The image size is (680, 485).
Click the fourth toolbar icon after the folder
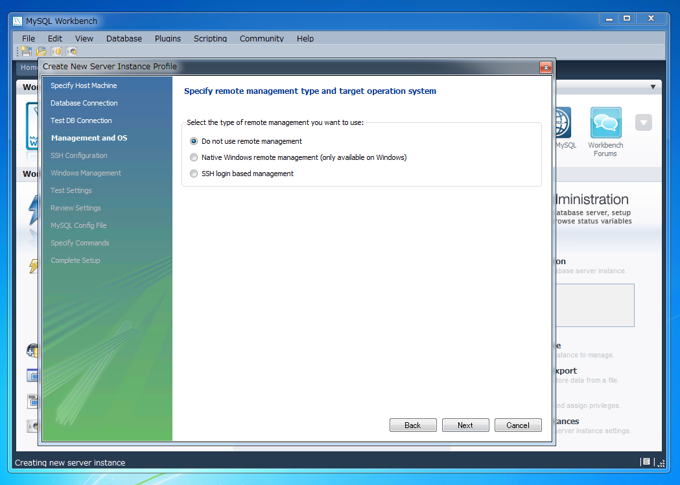72,52
